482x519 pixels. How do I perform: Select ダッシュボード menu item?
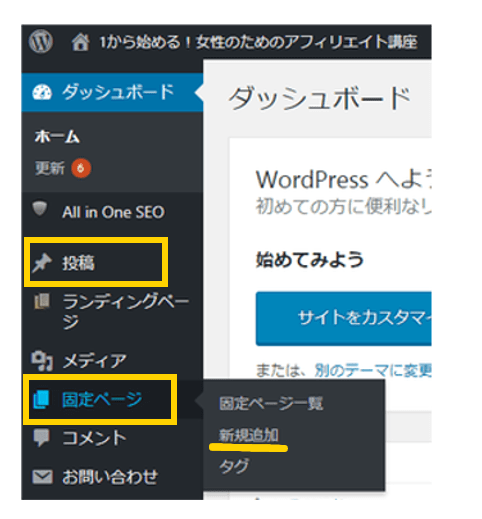click(112, 92)
